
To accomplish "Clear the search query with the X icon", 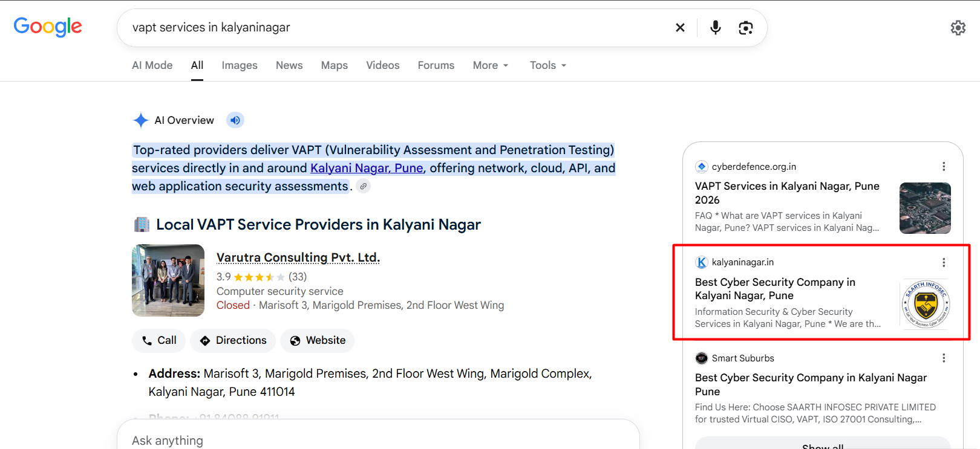I will (x=680, y=27).
